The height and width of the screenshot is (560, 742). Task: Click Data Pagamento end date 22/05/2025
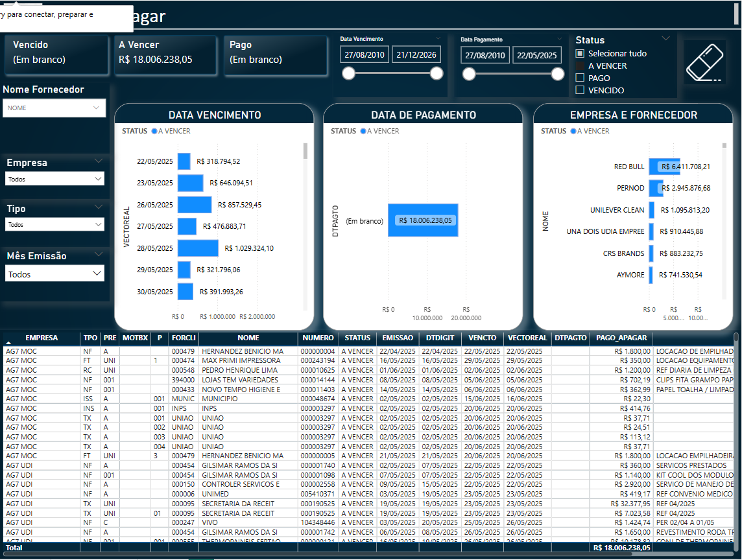click(536, 55)
